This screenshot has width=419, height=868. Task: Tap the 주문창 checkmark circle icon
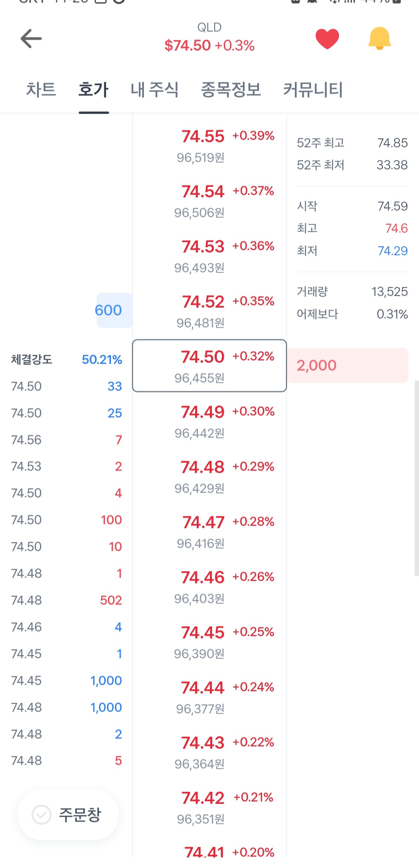(x=42, y=814)
